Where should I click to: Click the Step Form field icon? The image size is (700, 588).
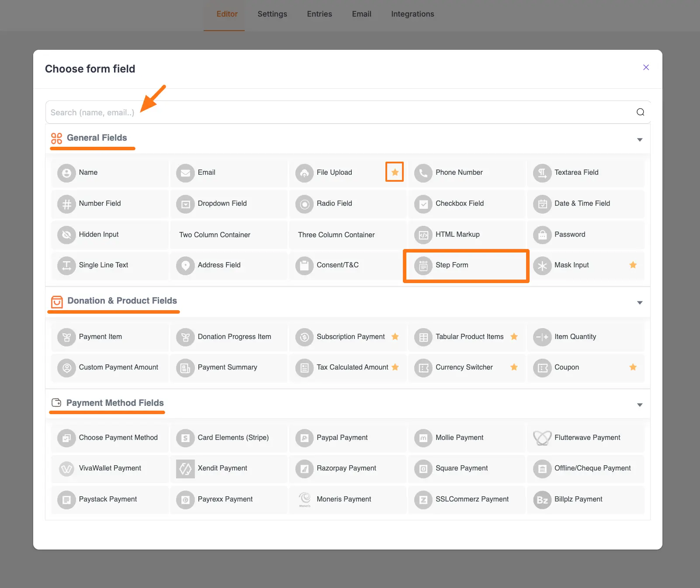point(423,265)
